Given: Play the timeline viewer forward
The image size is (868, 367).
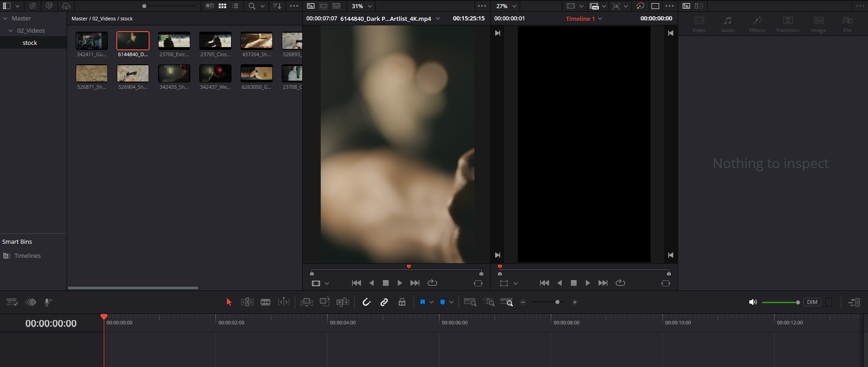Looking at the screenshot, I should click(x=588, y=283).
